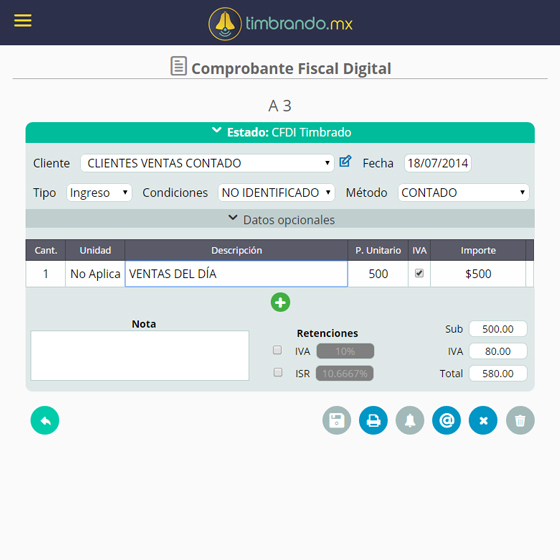
Task: Click the 10.6667% ISR retention field
Action: tap(345, 374)
